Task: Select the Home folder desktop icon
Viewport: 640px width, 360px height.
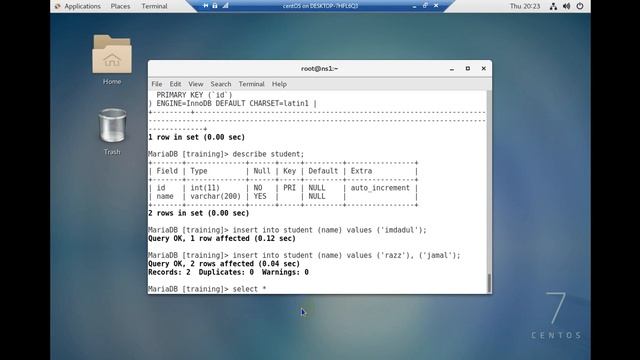Action: (112, 60)
